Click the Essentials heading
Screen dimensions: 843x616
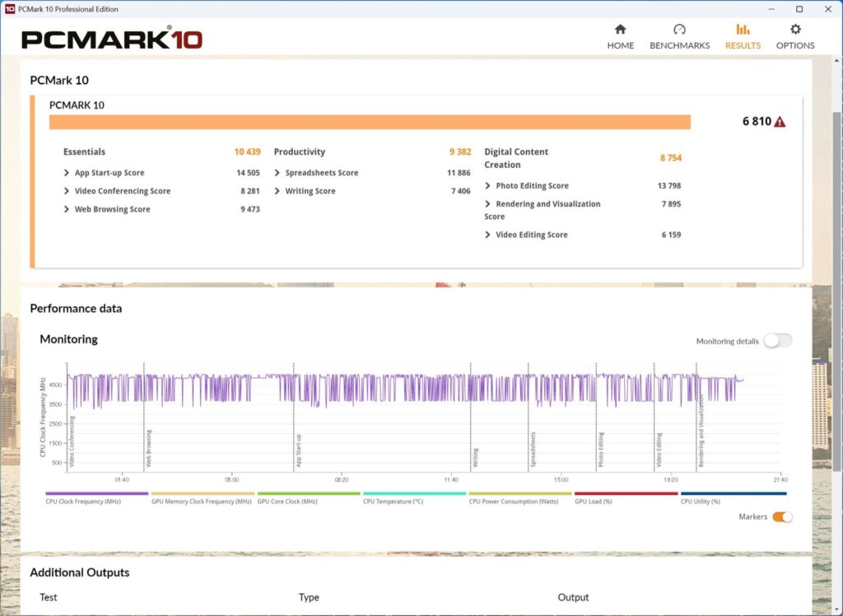pos(85,152)
